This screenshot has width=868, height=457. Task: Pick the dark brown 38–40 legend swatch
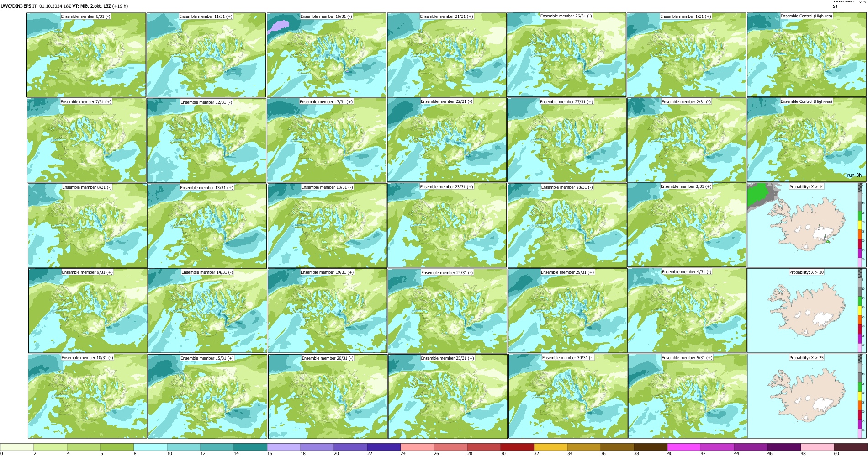[x=651, y=447]
